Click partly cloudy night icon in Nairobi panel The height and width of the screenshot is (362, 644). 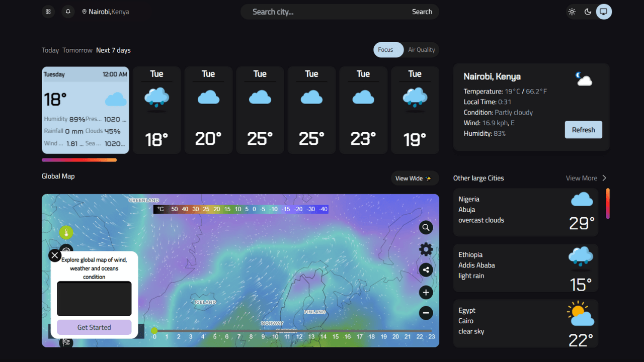pyautogui.click(x=584, y=79)
